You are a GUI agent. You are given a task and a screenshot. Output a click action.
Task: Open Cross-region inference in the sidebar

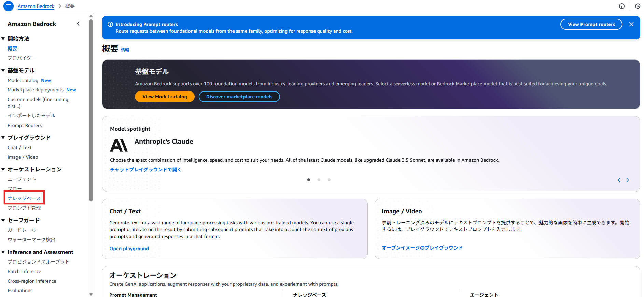pyautogui.click(x=32, y=281)
